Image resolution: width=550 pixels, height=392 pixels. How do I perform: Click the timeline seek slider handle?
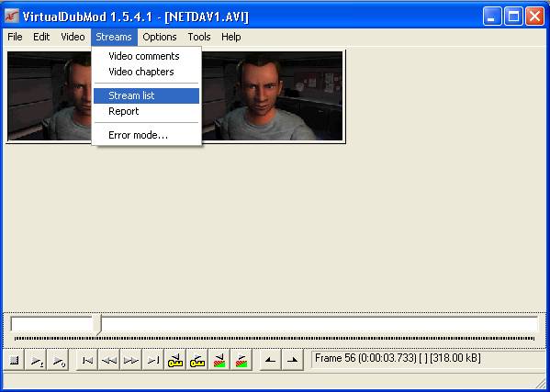click(97, 323)
